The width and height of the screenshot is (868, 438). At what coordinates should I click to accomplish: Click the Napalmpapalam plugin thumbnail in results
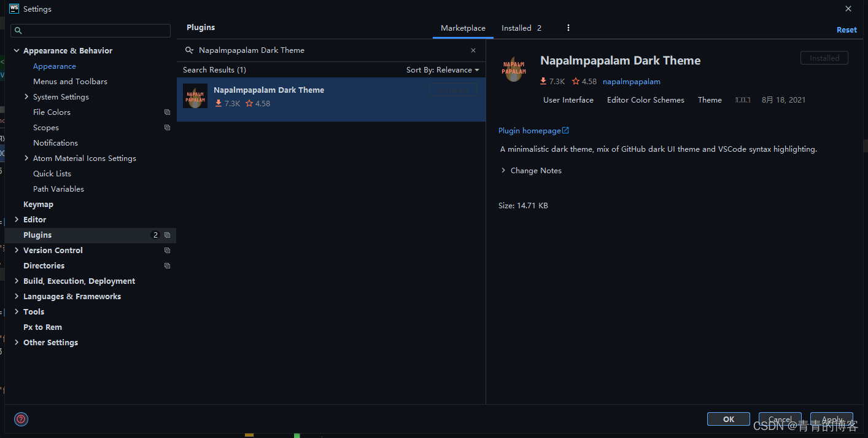(x=195, y=96)
